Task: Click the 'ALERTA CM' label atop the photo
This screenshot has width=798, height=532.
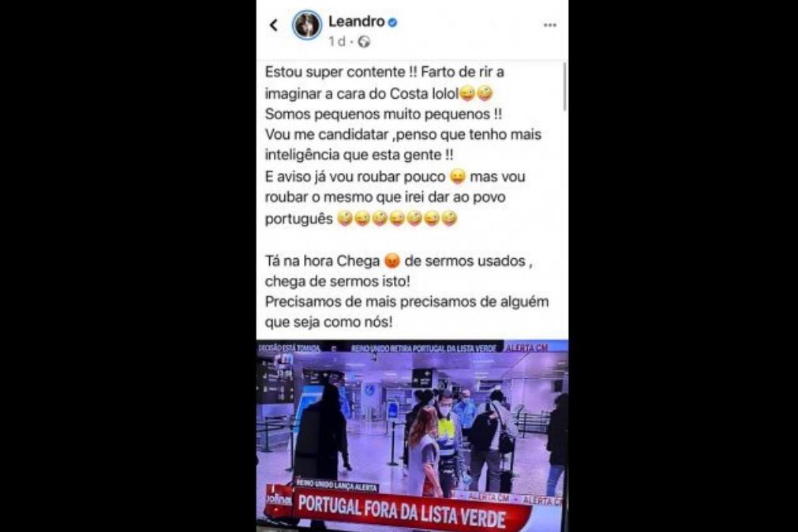Action: tap(526, 348)
